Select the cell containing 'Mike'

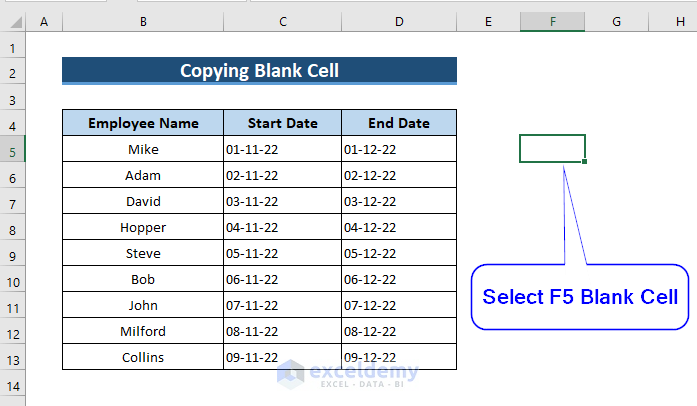143,149
